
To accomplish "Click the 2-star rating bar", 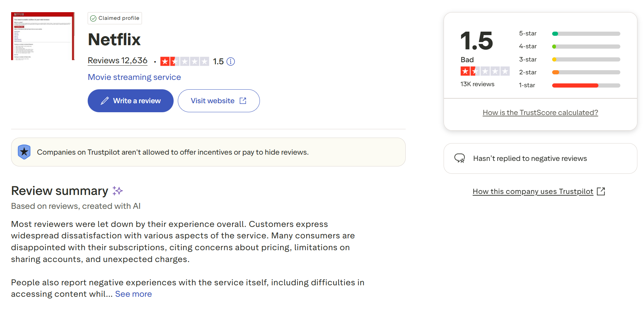I will (x=586, y=72).
